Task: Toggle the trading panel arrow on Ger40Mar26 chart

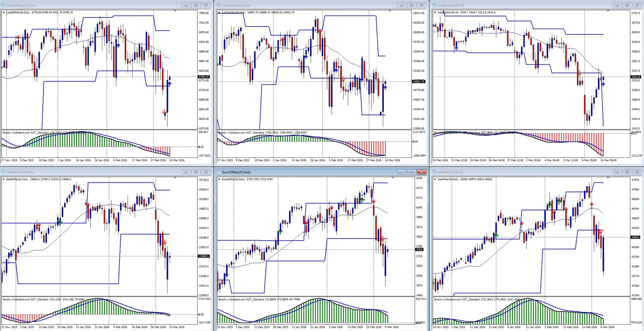Action: 4,179
